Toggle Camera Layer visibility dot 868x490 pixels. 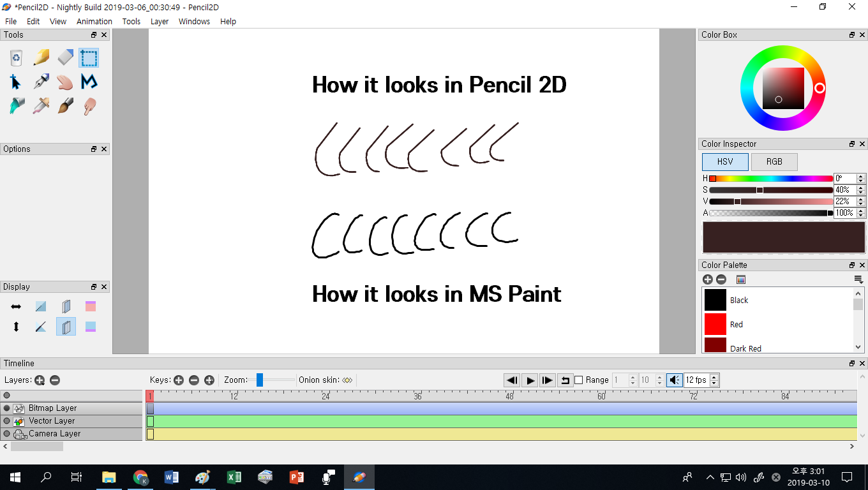pyautogui.click(x=7, y=433)
